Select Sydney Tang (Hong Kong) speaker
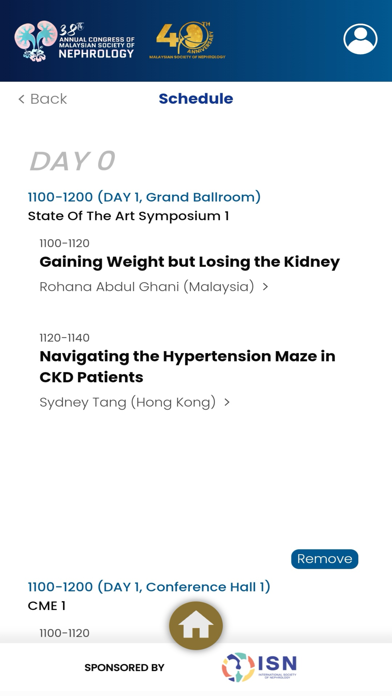 [128, 402]
